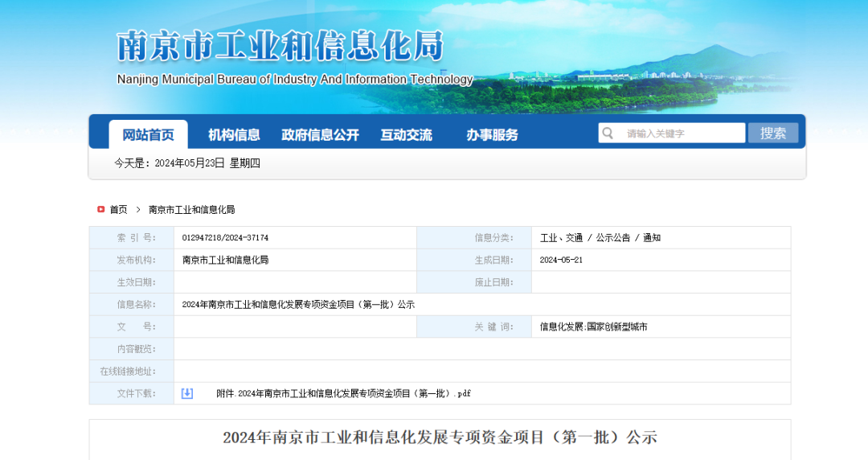
Task: Click the article heading 2024年南京市工业和信息化发展专项资金项目 公示
Action: [x=440, y=437]
